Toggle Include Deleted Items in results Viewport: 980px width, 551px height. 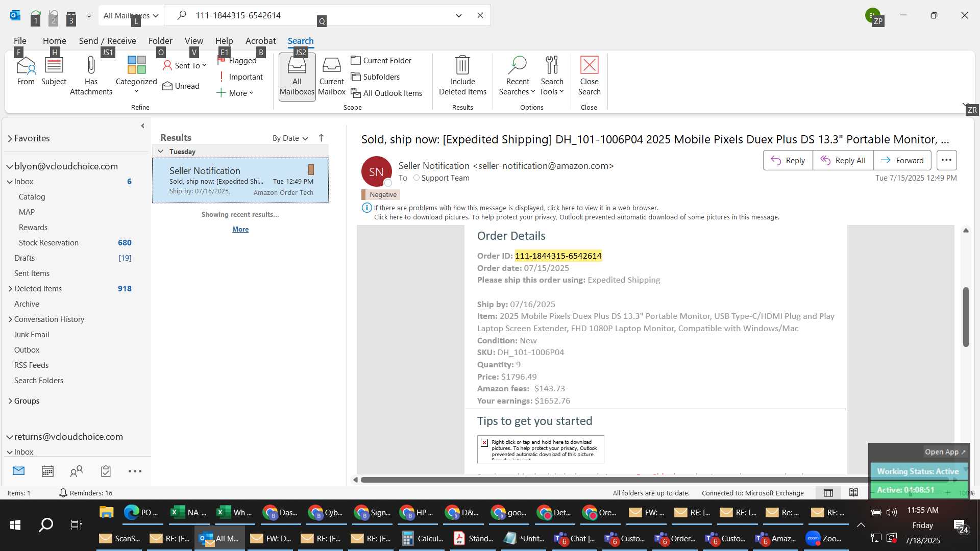point(462,76)
